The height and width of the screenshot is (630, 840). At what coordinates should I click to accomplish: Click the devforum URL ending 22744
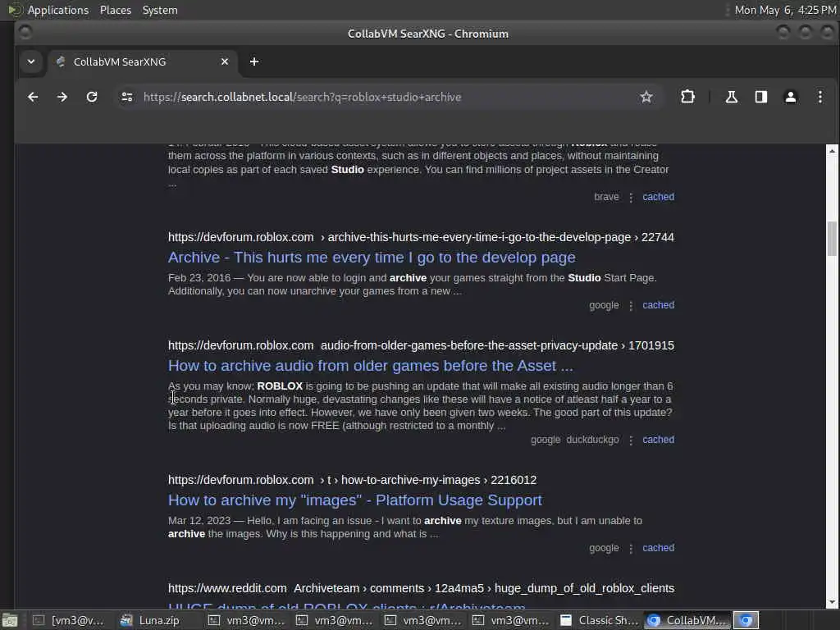point(421,237)
